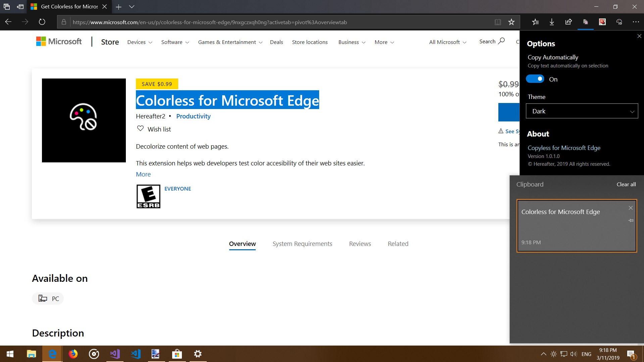
Task: Pin the Colorless clipboard item
Action: point(631,220)
